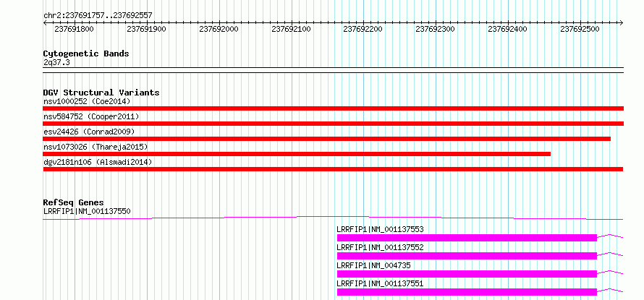
Task: Click the red bar for nsv1000252
Action: tap(333, 108)
